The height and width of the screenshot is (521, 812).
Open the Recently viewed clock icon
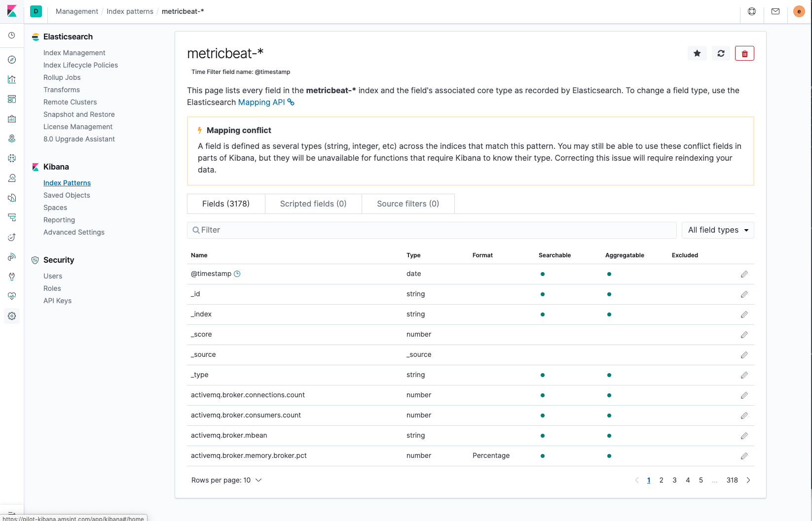tap(12, 35)
